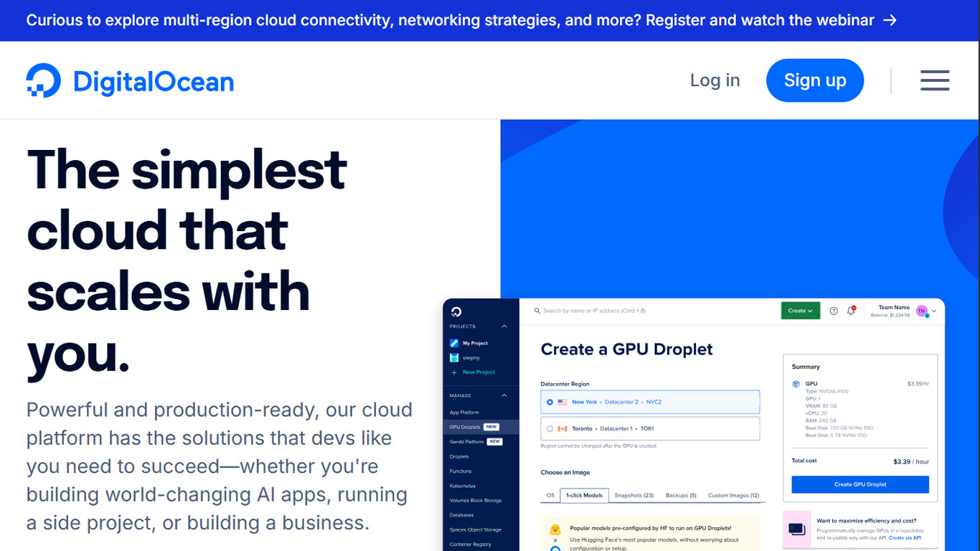Click the United States flag icon
This screenshot has height=551, width=980.
(x=562, y=402)
